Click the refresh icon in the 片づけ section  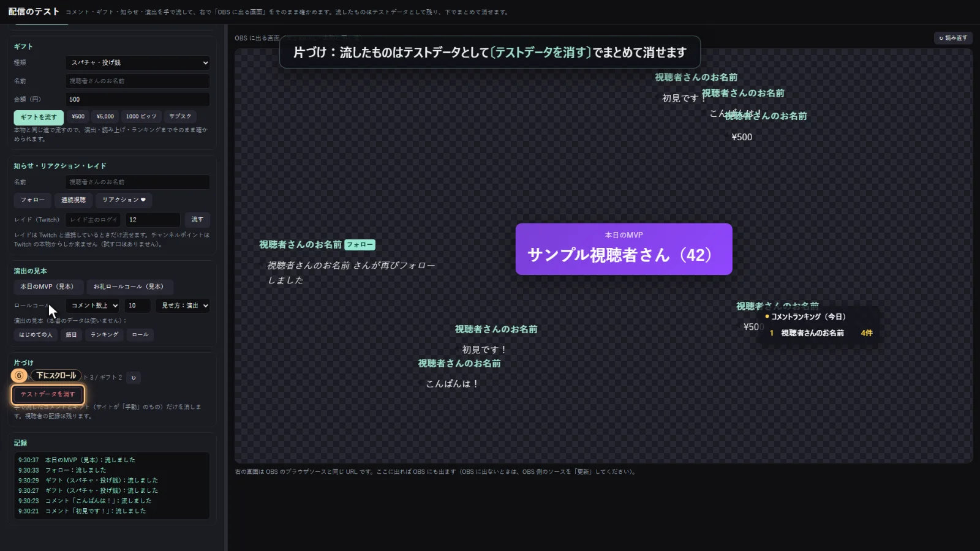point(134,378)
